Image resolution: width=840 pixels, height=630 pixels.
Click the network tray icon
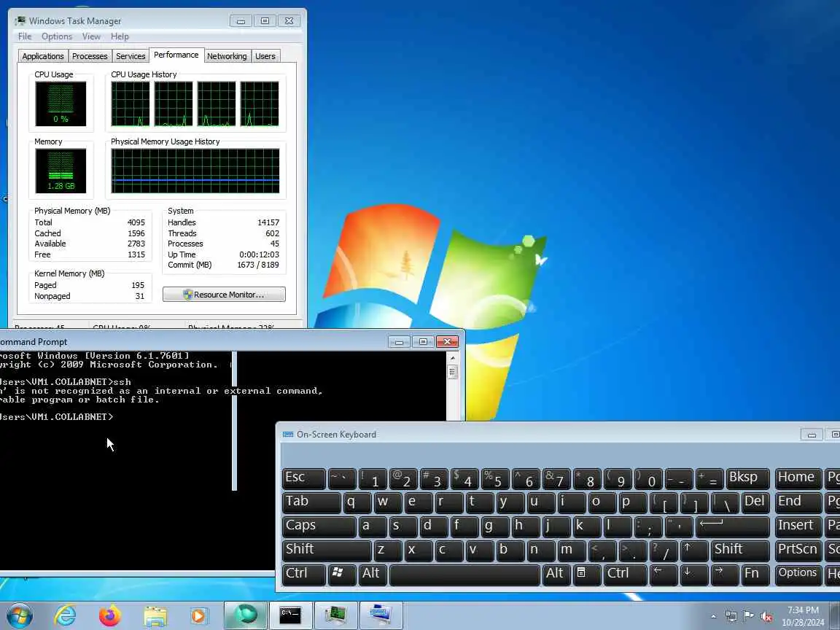point(731,616)
